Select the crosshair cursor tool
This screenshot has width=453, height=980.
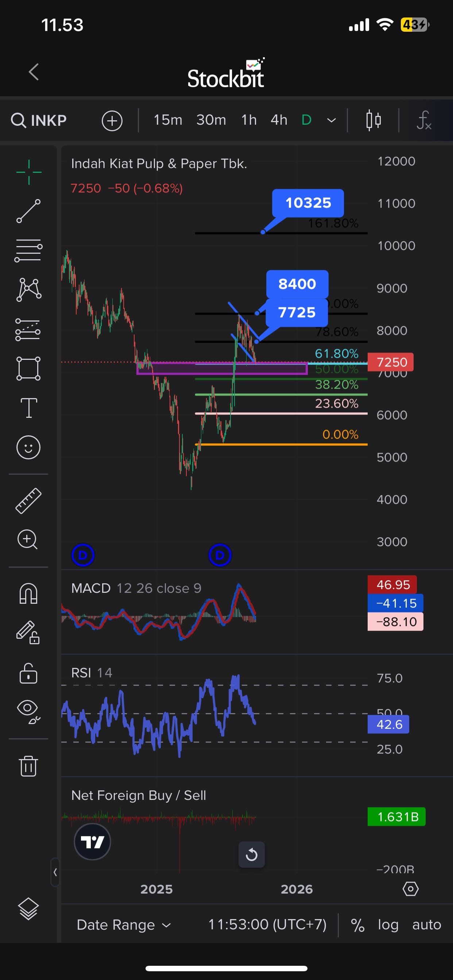click(28, 172)
